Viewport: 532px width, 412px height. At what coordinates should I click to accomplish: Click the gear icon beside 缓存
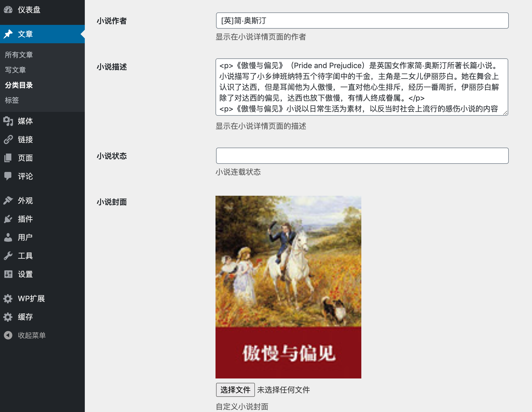[8, 317]
